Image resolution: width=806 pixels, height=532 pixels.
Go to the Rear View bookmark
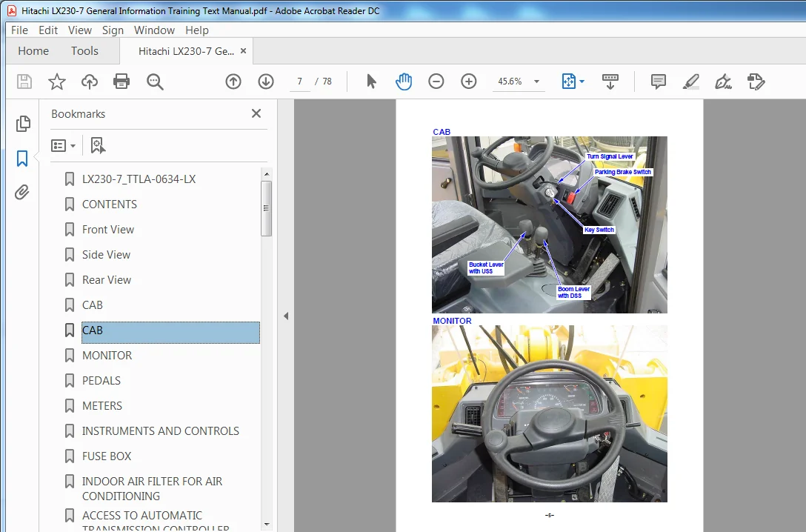107,279
